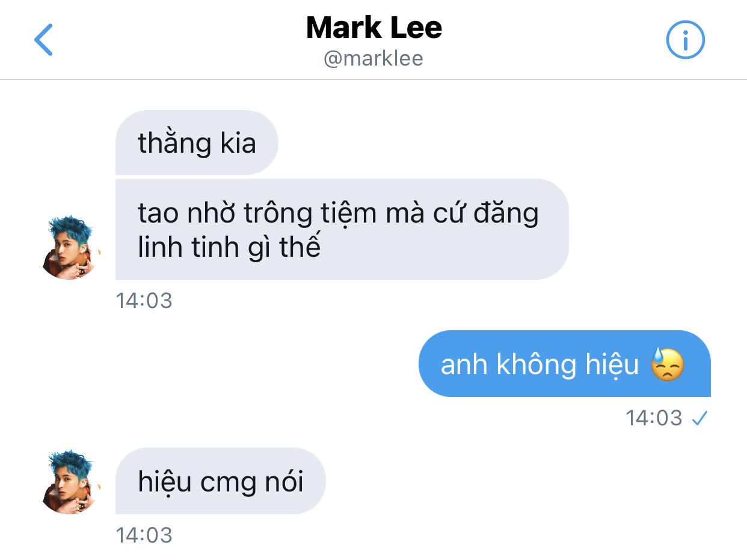Select the 'thằng kia' message bubble
747x560 pixels.
197,143
